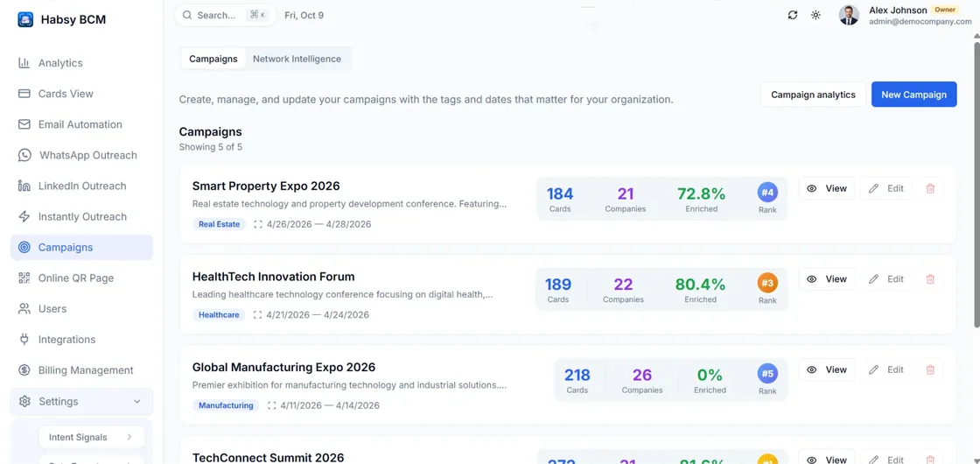Open Intent Signals settings item
Viewport: 980px width, 464px height.
91,437
